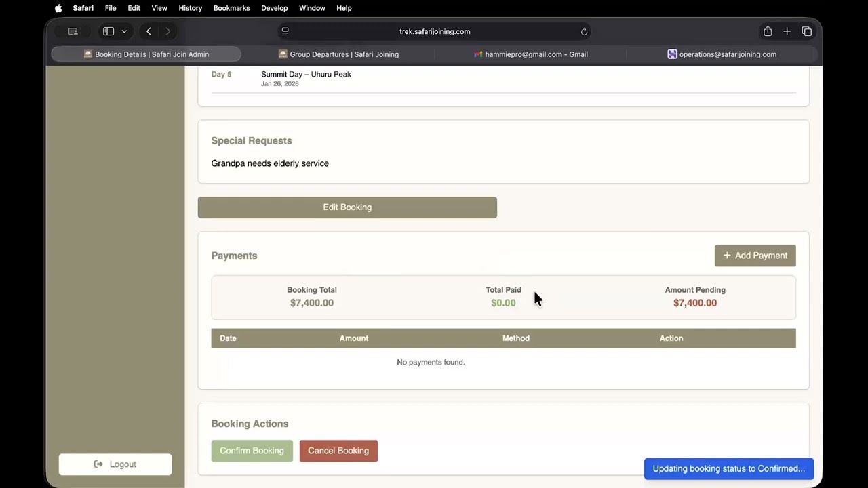The image size is (868, 488).
Task: Go back with the back arrow
Action: click(149, 31)
